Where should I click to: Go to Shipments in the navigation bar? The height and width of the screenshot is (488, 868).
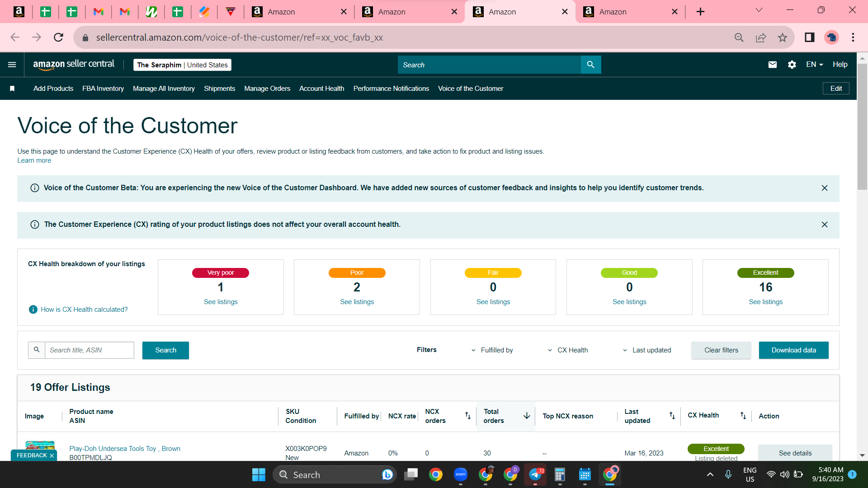coord(219,89)
